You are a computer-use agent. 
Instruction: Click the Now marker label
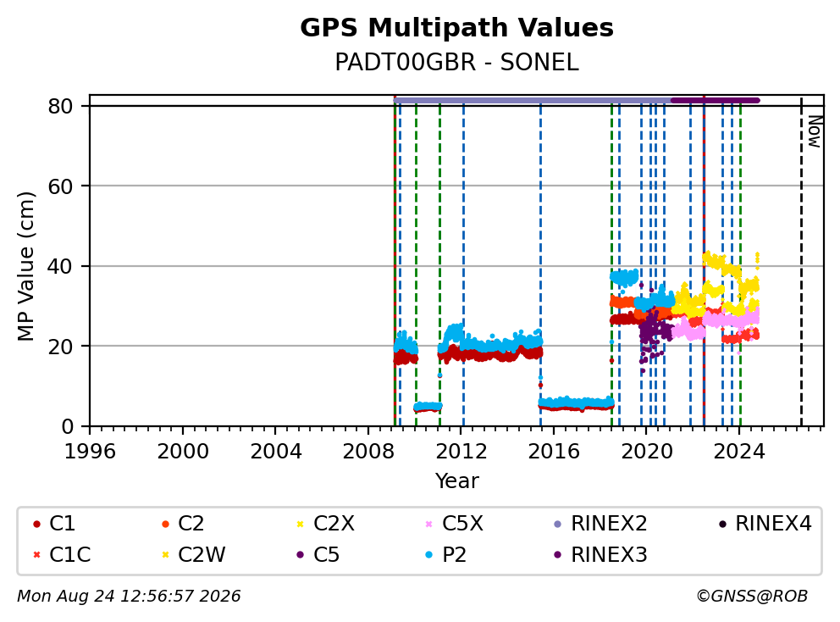815,132
